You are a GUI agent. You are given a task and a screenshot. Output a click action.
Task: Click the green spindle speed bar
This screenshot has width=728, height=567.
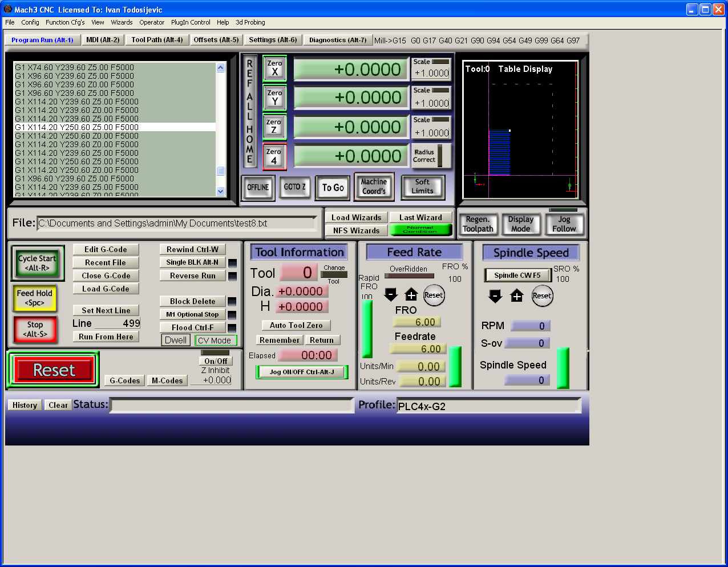tap(563, 368)
